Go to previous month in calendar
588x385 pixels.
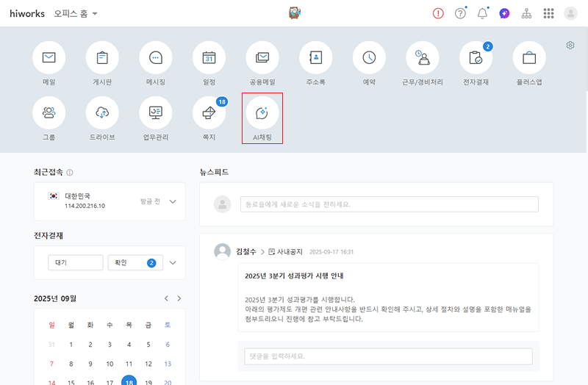coord(167,298)
